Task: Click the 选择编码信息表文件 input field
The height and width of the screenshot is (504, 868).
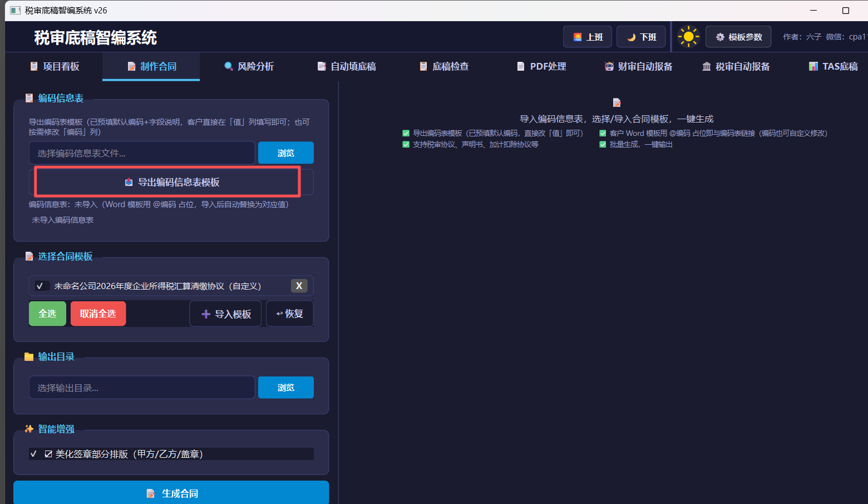Action: (x=142, y=153)
